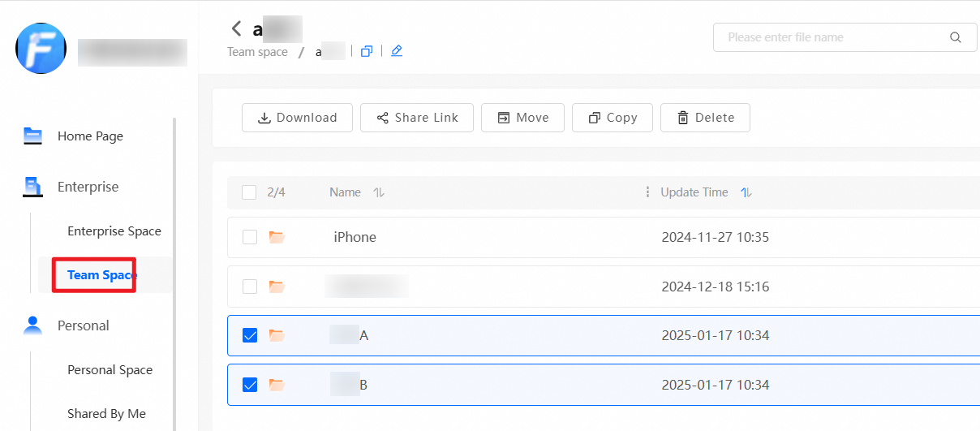This screenshot has height=431, width=980.
Task: Click the app logo in sidebar
Action: (x=41, y=49)
